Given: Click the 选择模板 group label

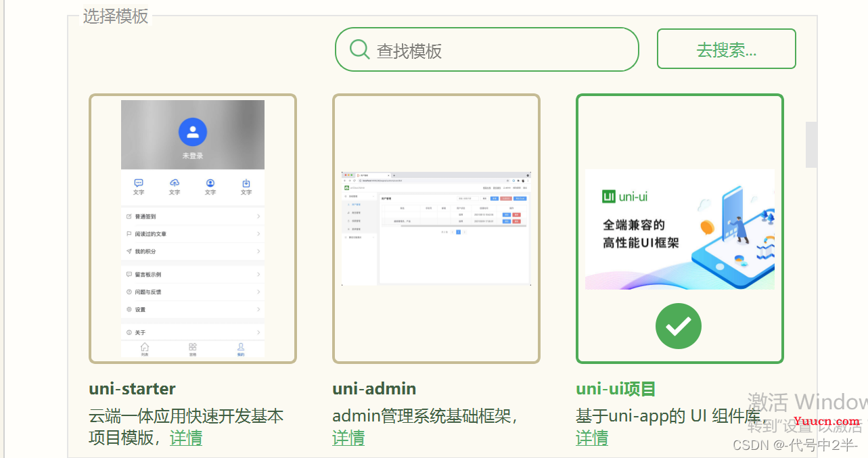Looking at the screenshot, I should (x=116, y=16).
